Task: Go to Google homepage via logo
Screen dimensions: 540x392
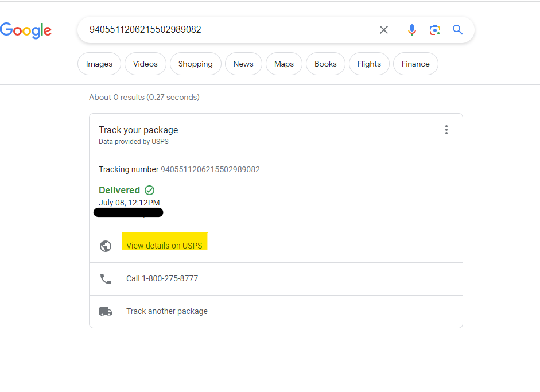Action: click(26, 30)
